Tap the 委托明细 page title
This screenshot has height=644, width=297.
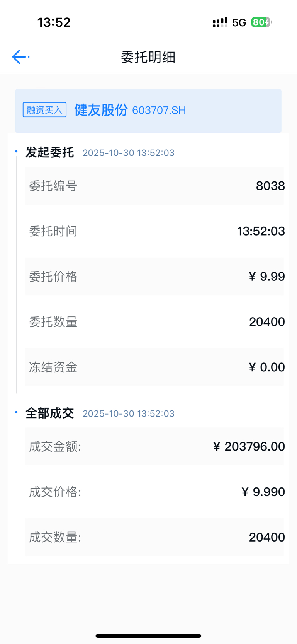tap(148, 57)
